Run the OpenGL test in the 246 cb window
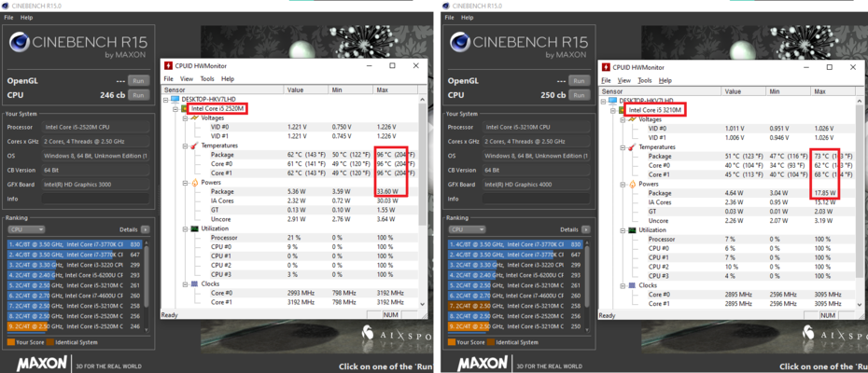Image resolution: width=868 pixels, height=373 pixels. (x=138, y=80)
